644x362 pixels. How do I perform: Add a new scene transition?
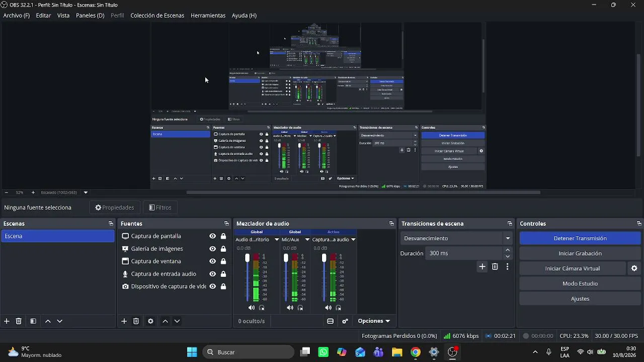click(482, 267)
